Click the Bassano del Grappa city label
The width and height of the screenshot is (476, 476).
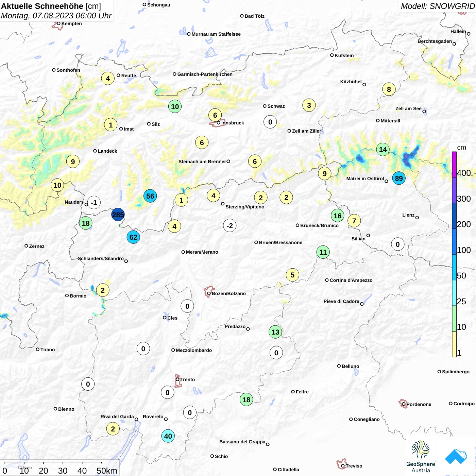point(242,442)
